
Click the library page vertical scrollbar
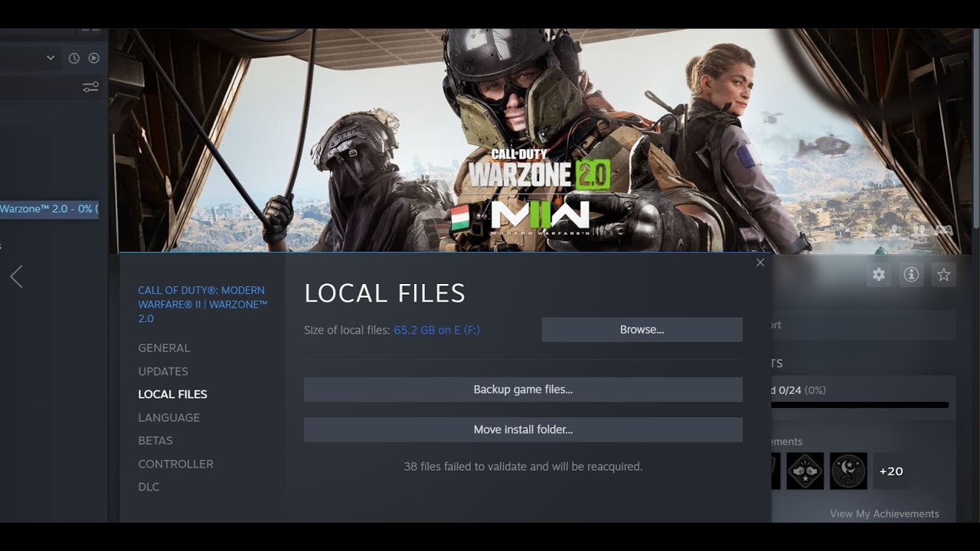975,129
